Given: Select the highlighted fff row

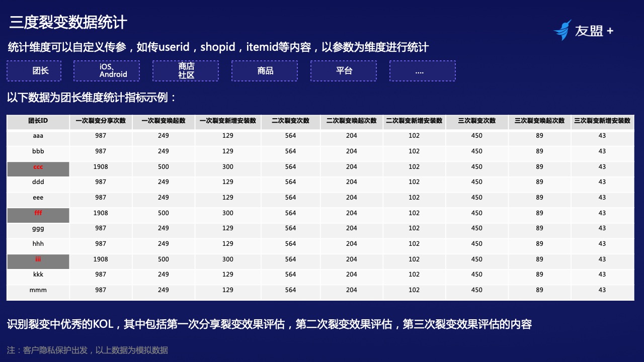Looking at the screenshot, I should 38,213.
